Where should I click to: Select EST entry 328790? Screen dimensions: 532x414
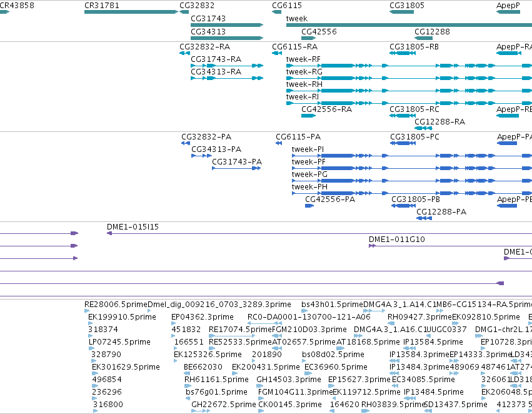pos(106,355)
